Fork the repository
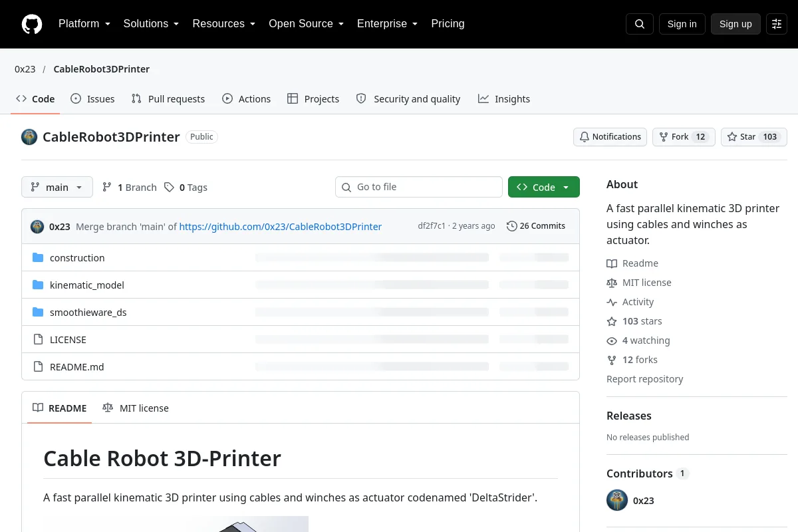The width and height of the screenshot is (798, 532). click(x=684, y=137)
